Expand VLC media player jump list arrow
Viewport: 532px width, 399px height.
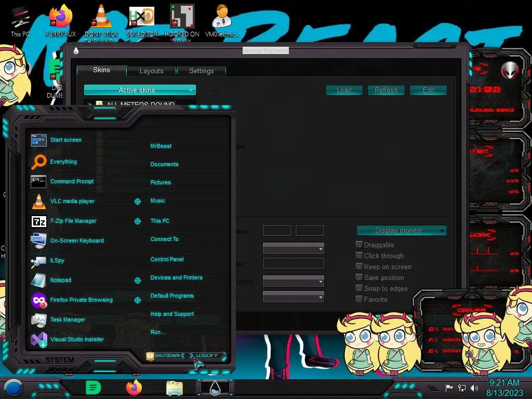point(137,202)
